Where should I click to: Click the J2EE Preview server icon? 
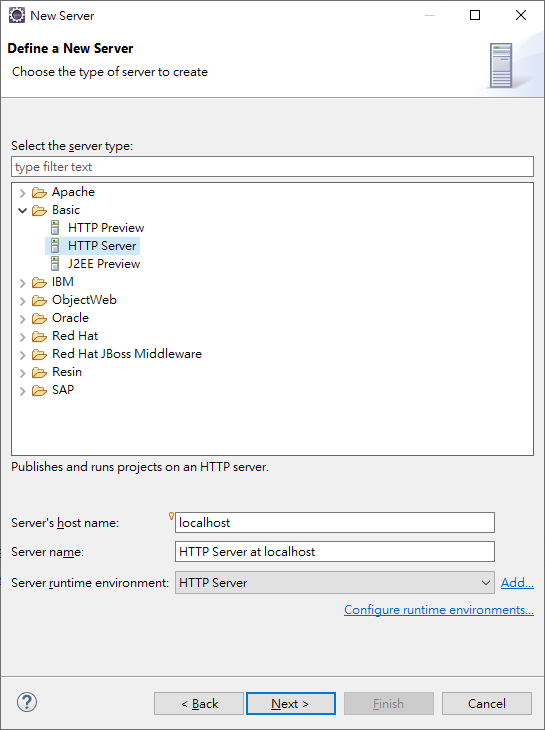55,264
